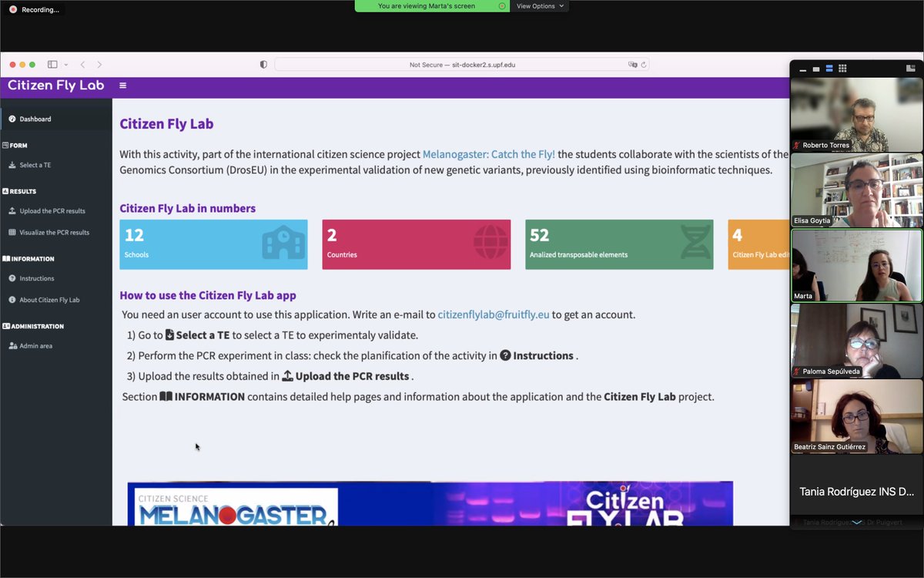Select Marta video thumbnail
This screenshot has height=578, width=924.
856,265
